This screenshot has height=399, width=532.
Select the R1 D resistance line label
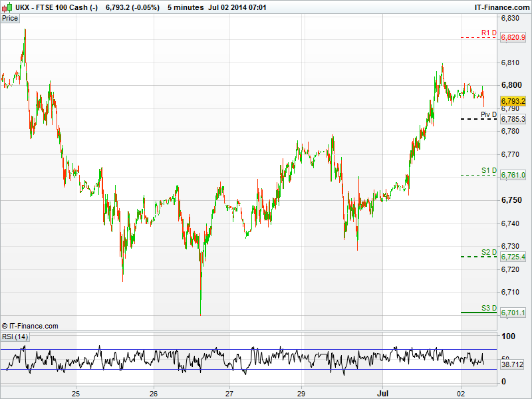pos(489,33)
